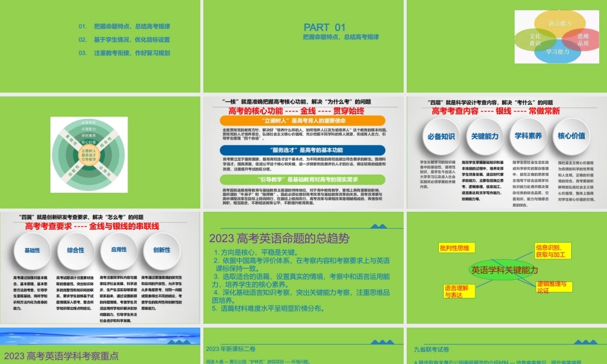Click trend item 1 方向是核心，平稳是关键
Image resolution: width=607 pixels, height=364 pixels.
(256, 252)
